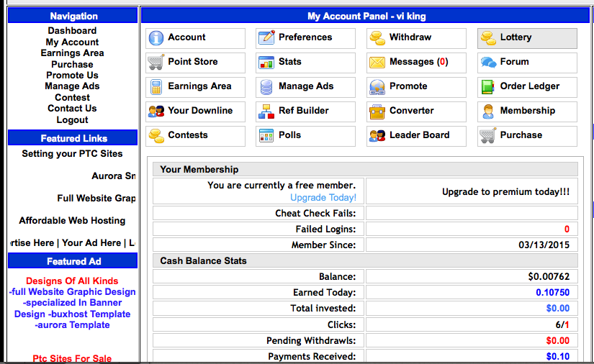Open the Earnings Area calculator icon
594x364 pixels.
pyautogui.click(x=156, y=87)
